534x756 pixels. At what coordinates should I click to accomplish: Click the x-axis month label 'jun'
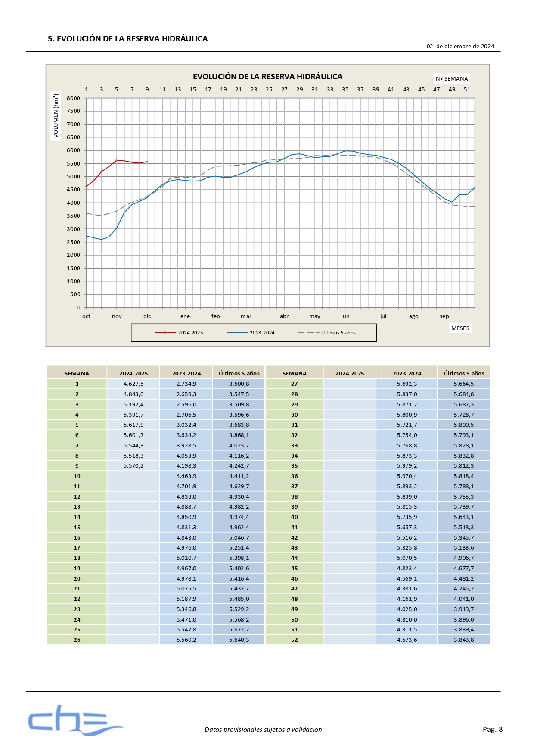pyautogui.click(x=345, y=316)
